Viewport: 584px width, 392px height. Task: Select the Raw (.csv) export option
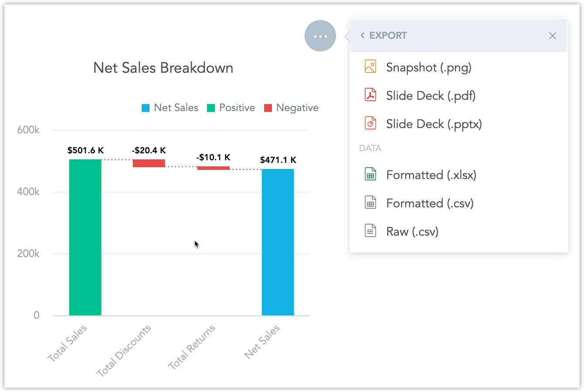(412, 231)
